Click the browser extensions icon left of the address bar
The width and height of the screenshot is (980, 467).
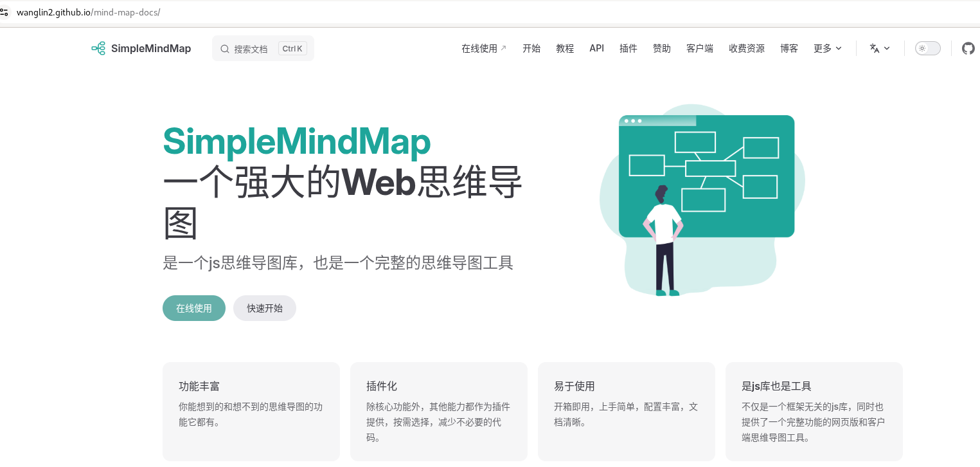coord(6,11)
